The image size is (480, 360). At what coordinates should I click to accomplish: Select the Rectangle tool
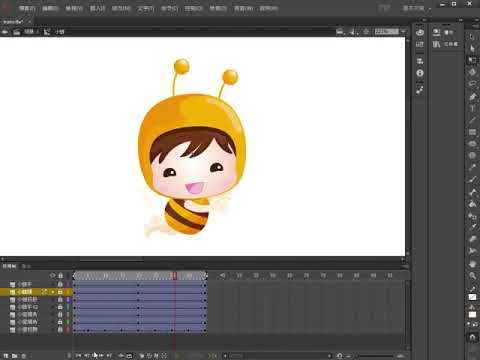[x=472, y=132]
